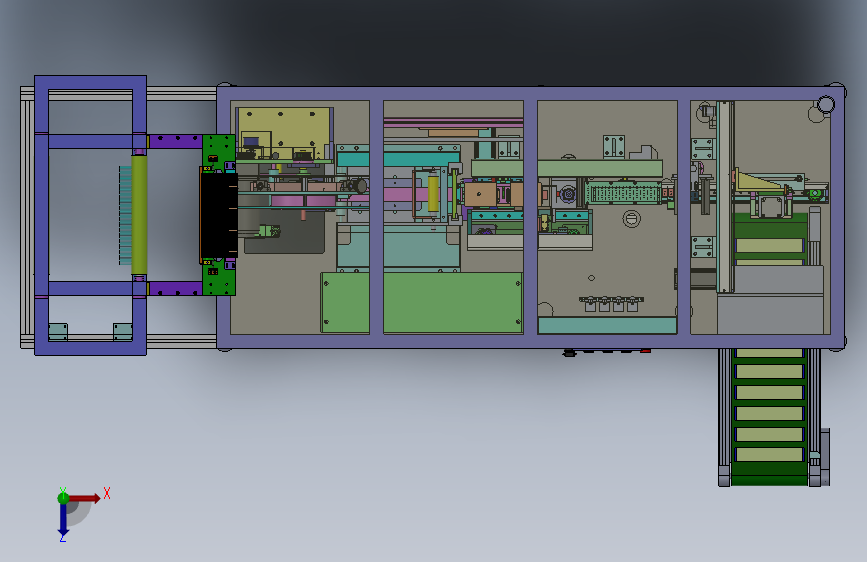Select the perforated green block in the third bay
Image resolution: width=867 pixels, height=562 pixels.
point(623,193)
